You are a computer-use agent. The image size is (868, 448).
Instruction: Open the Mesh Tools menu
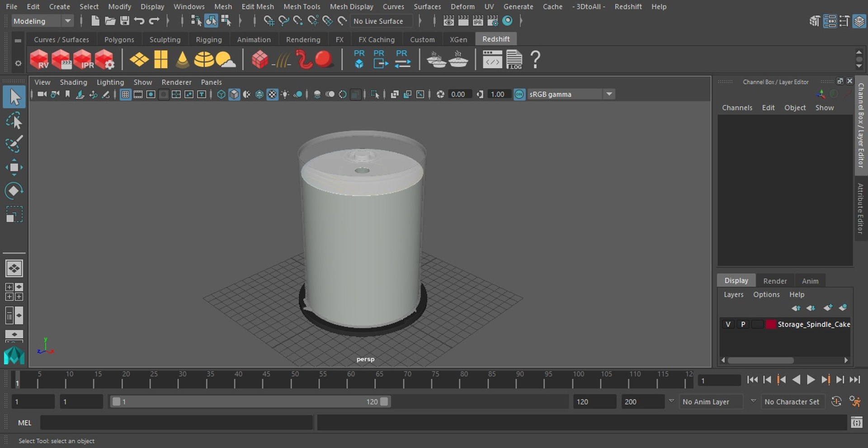302,6
